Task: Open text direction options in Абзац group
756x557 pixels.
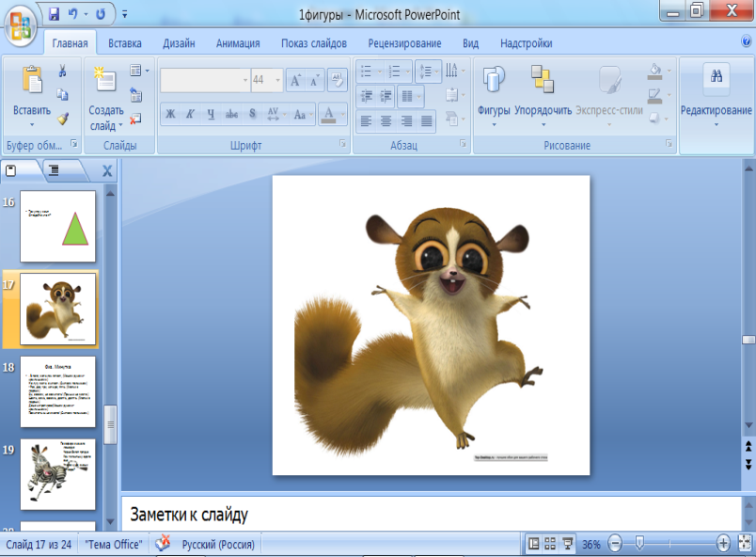Action: pyautogui.click(x=455, y=71)
